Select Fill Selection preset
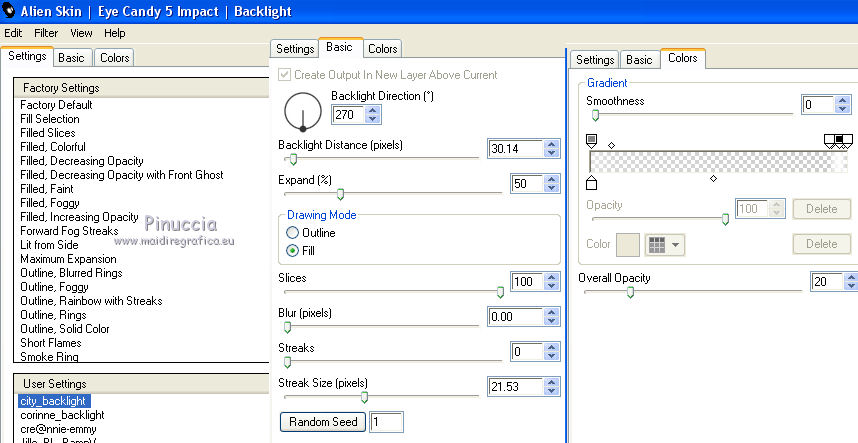 50,119
